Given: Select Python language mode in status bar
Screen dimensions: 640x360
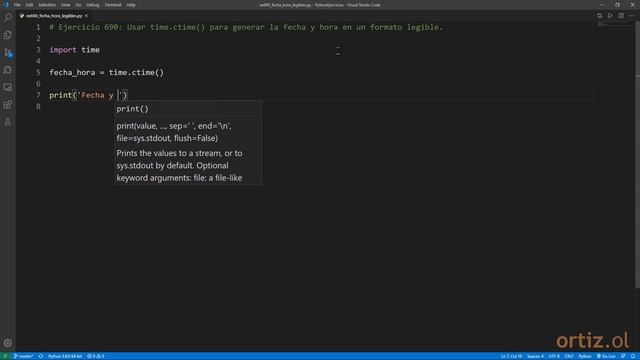Looking at the screenshot, I should 585,356.
